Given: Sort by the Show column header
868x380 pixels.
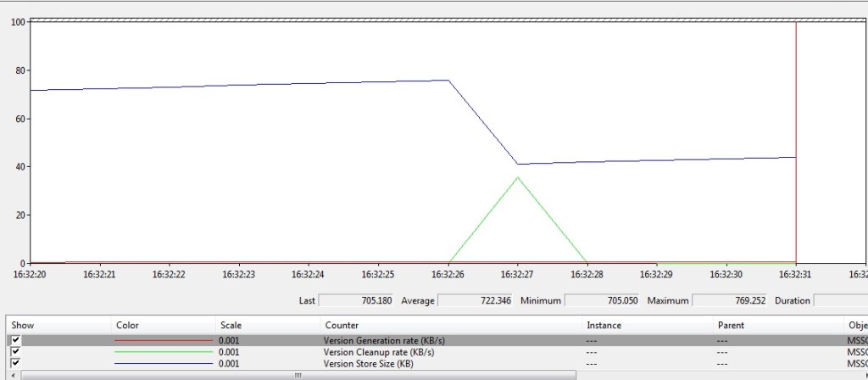Looking at the screenshot, I should [x=22, y=325].
